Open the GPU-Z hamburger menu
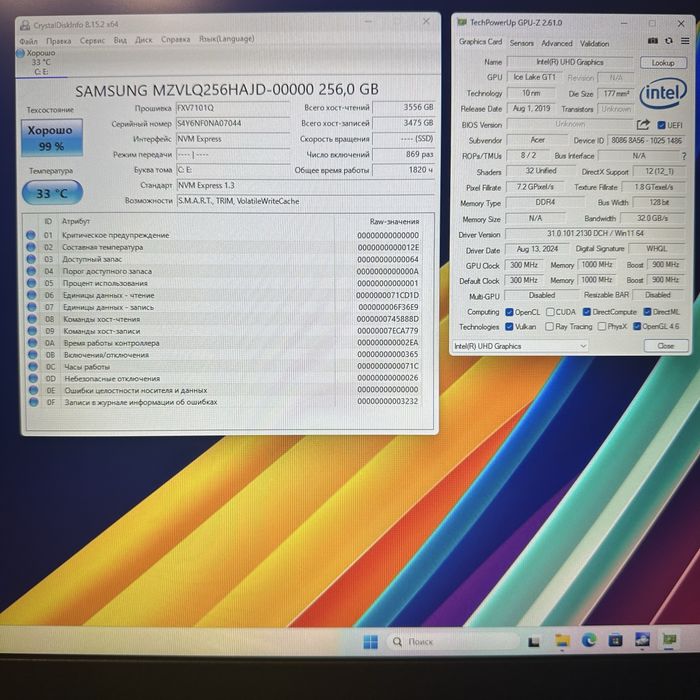Viewport: 700px width, 700px height. pyautogui.click(x=685, y=41)
